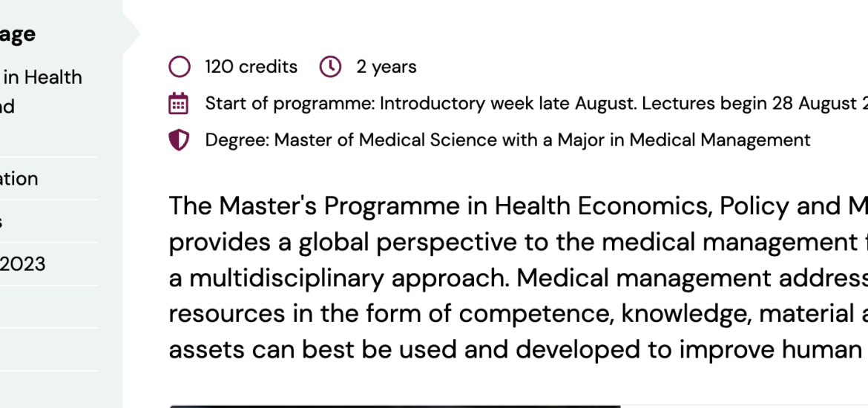Select the '2 years' duration label
This screenshot has width=868, height=408.
click(x=387, y=67)
